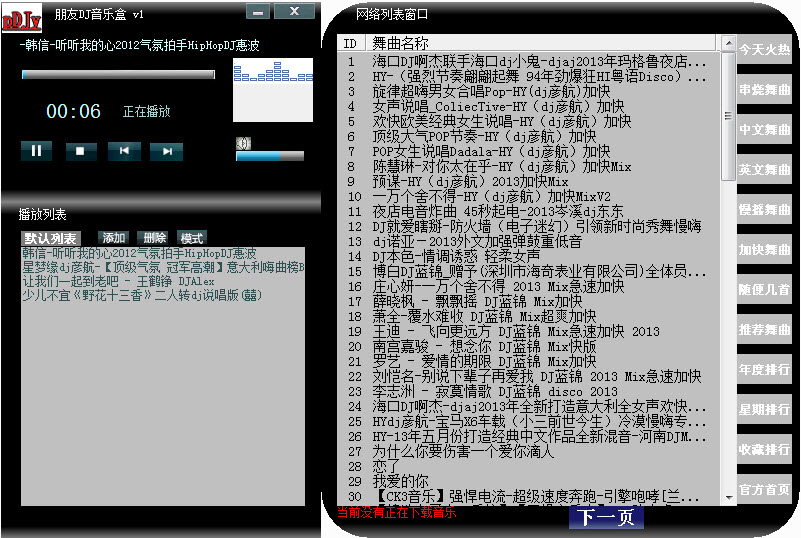Viewport: 801px width, 538px height.
Task: Open the 年度排行 ranking
Action: point(764,369)
